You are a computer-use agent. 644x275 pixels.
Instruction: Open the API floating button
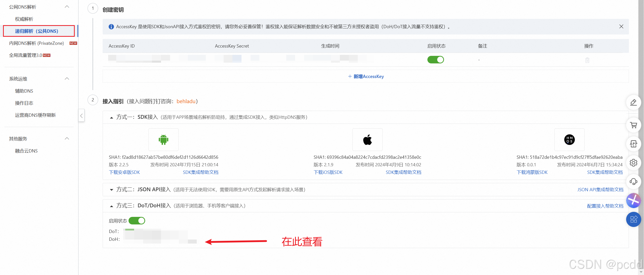click(633, 144)
